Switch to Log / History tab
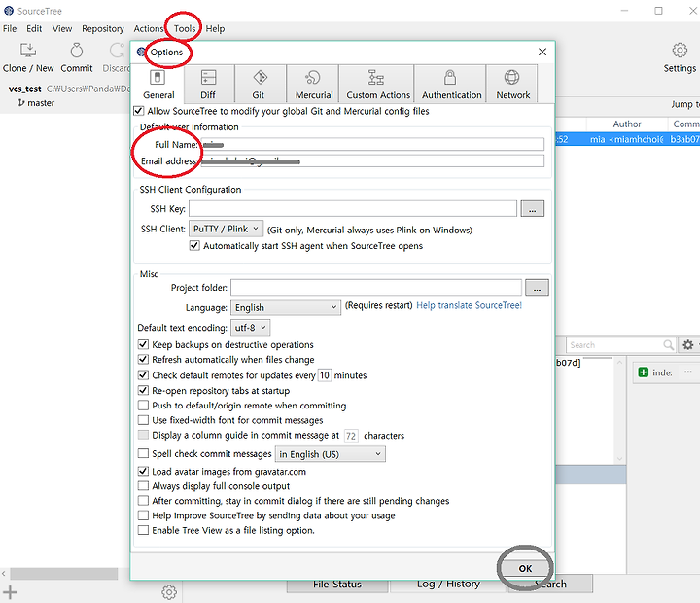This screenshot has height=603, width=700. (x=448, y=585)
